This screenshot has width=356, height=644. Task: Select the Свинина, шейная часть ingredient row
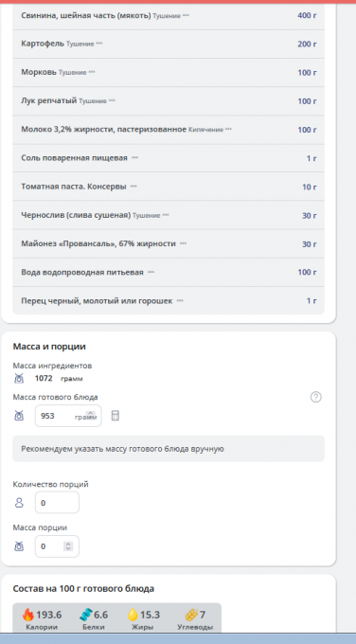coord(169,15)
